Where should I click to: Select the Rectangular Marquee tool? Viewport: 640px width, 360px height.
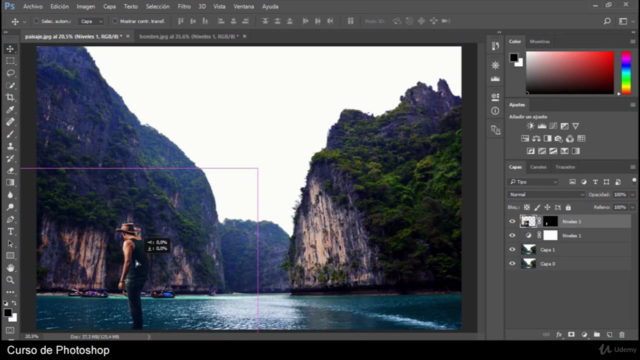pos(11,61)
